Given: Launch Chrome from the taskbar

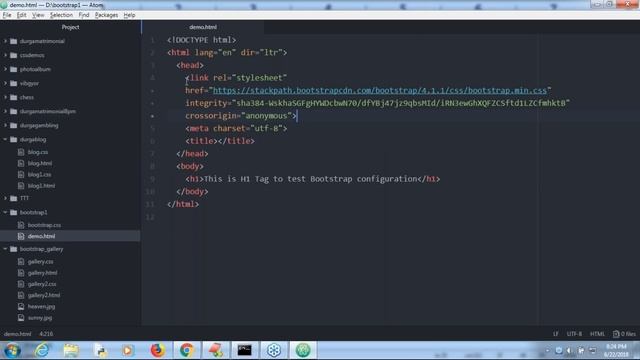Looking at the screenshot, I should click(187, 350).
